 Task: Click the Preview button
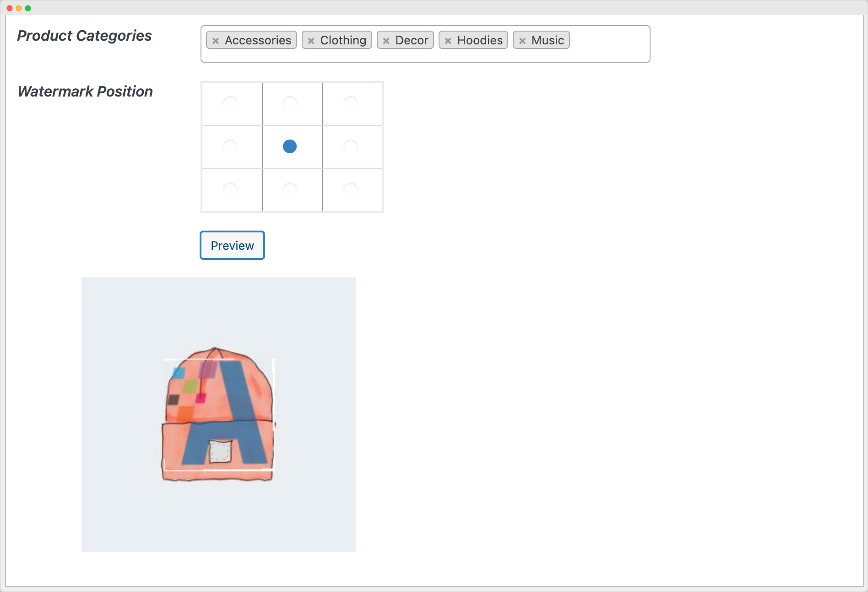[232, 245]
